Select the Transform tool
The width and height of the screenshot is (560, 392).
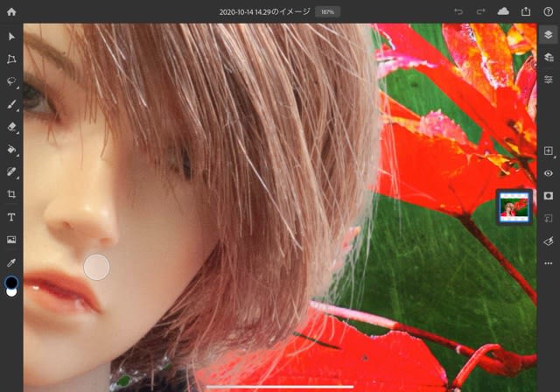pyautogui.click(x=11, y=59)
